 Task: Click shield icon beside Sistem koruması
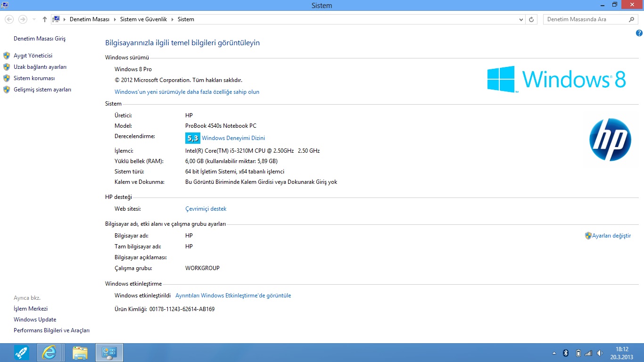point(7,78)
